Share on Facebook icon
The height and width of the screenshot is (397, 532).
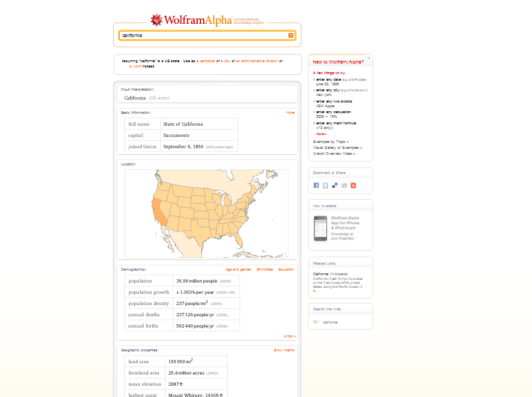[x=316, y=185]
